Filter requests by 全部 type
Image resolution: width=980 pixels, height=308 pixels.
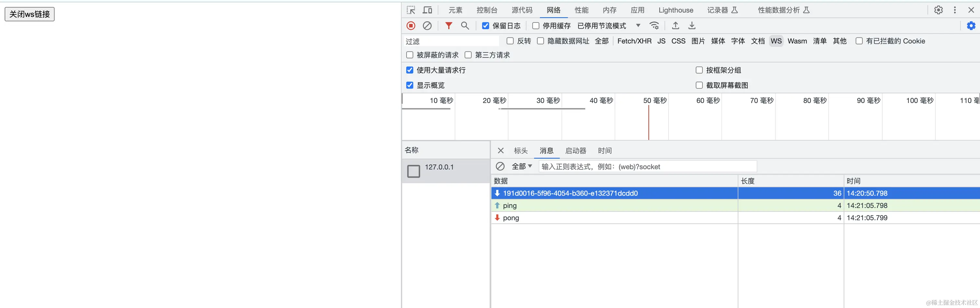pos(602,41)
